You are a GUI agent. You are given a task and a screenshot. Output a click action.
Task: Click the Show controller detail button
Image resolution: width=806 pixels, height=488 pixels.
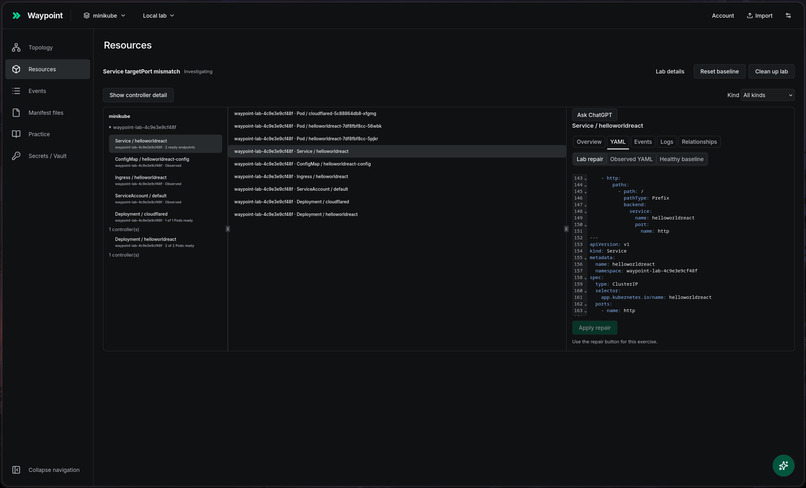(138, 95)
